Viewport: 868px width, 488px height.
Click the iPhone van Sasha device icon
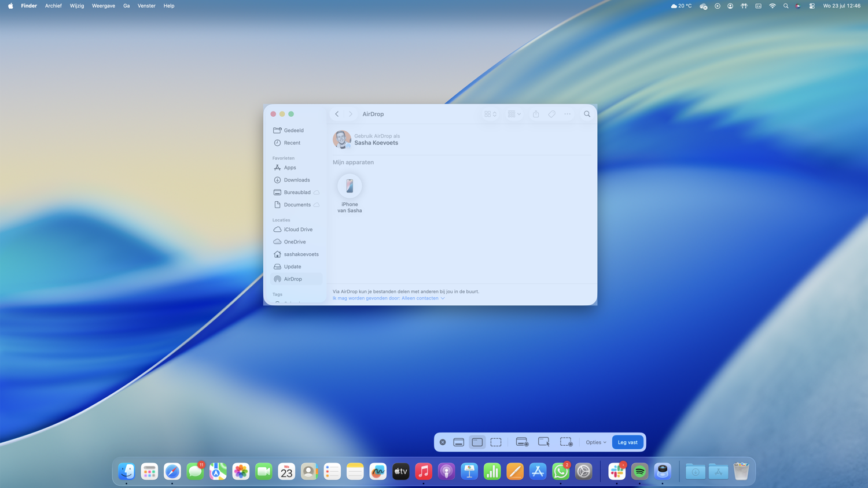pyautogui.click(x=350, y=186)
